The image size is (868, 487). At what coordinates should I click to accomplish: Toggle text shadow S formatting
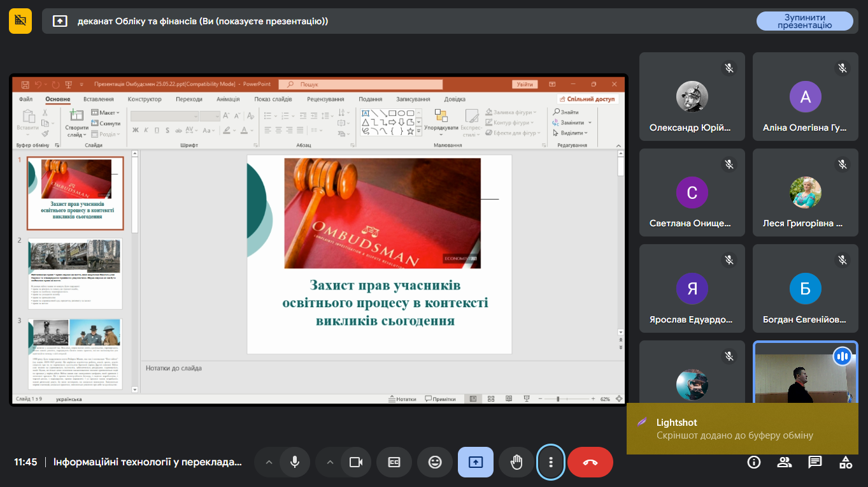167,130
